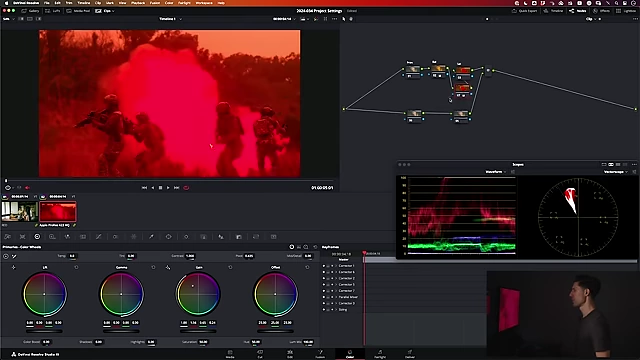Toggle the Nodes panel
640x360 pixels.
click(578, 11)
